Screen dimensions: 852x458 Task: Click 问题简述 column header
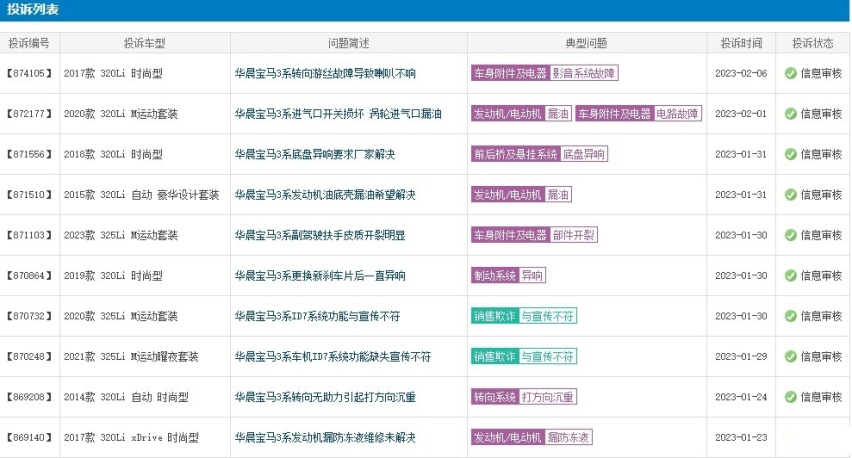click(349, 43)
